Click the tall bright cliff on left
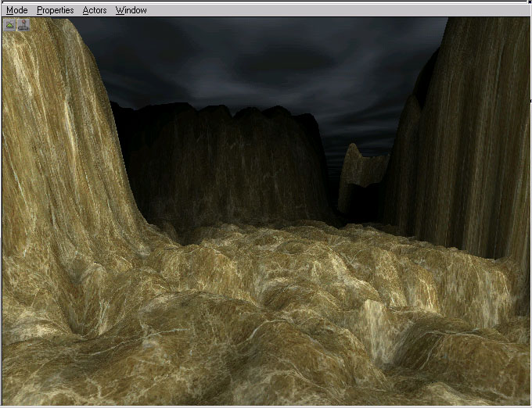The width and height of the screenshot is (532, 408). coord(63,141)
